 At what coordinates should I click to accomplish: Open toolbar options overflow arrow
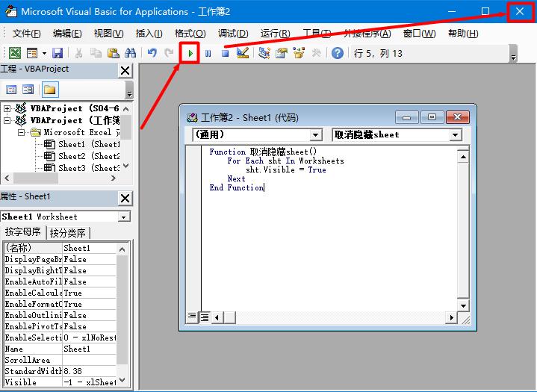point(513,54)
